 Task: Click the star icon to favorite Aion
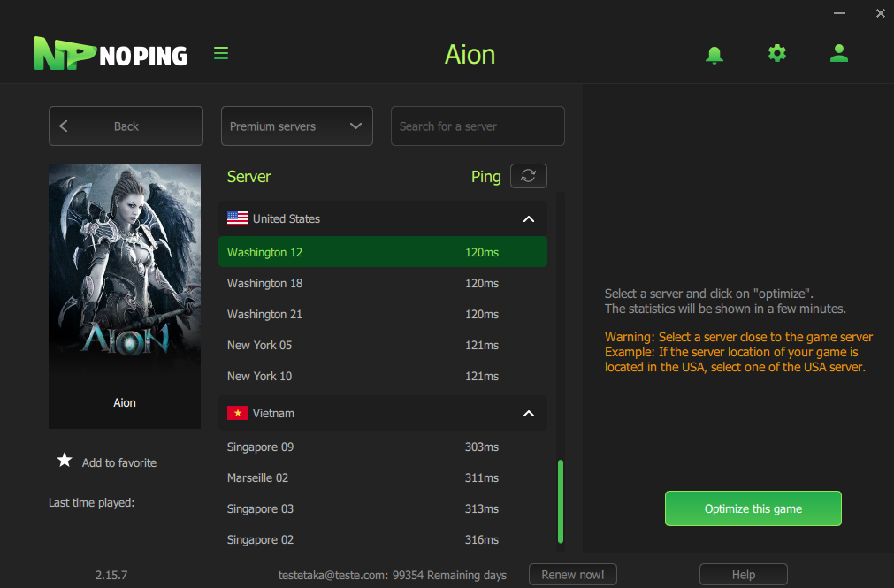(x=65, y=461)
